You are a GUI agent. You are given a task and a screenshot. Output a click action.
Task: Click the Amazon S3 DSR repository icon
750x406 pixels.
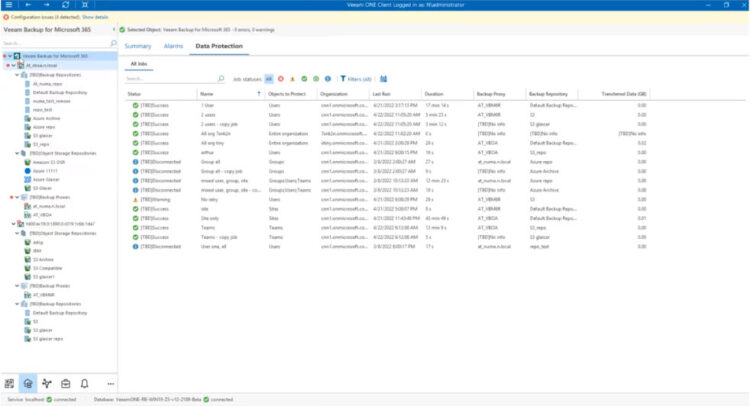click(x=27, y=162)
